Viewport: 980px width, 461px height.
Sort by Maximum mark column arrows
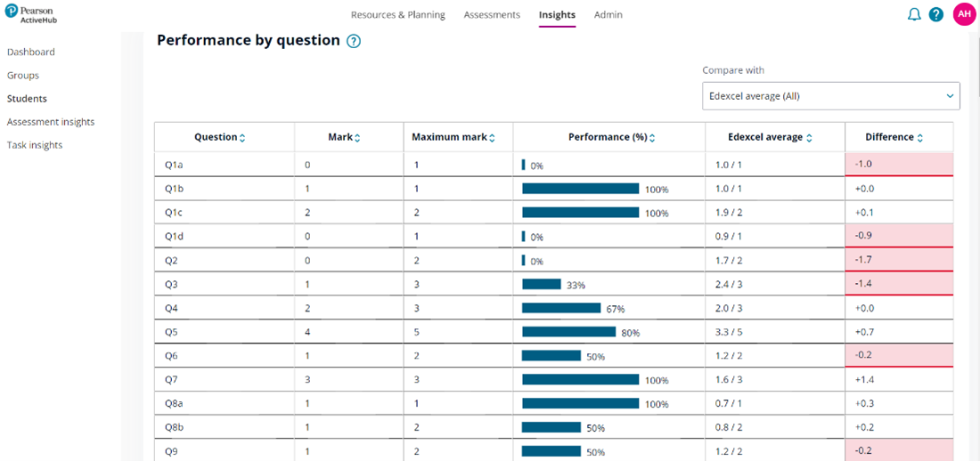pos(492,138)
